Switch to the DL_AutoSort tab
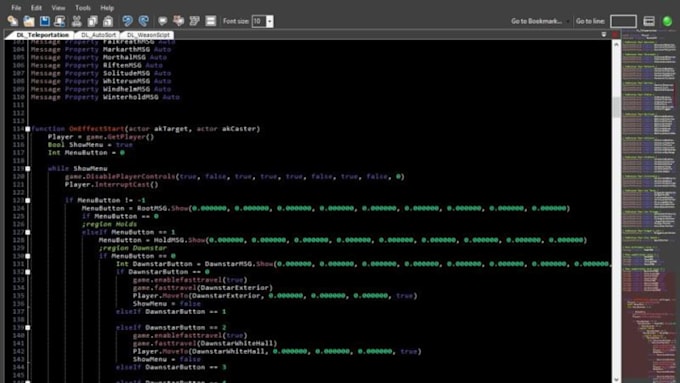Image resolution: width=680 pixels, height=383 pixels. coord(98,35)
